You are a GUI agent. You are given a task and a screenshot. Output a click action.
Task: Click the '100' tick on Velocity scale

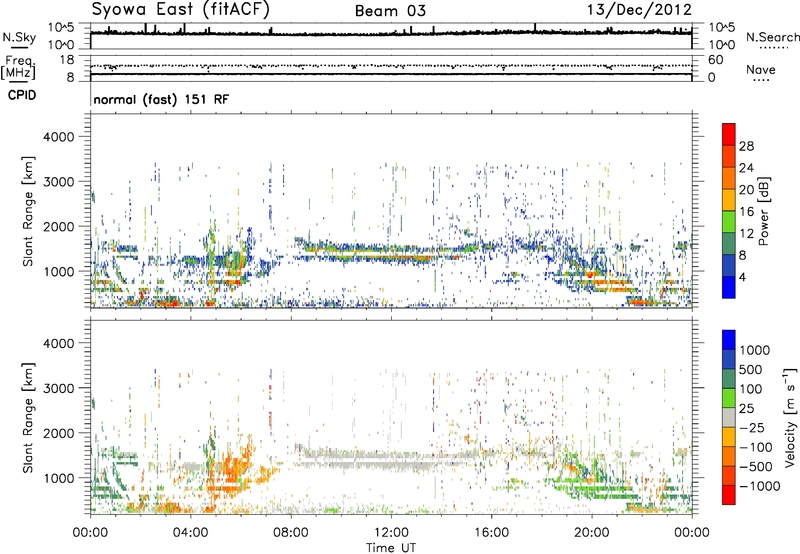pos(751,389)
